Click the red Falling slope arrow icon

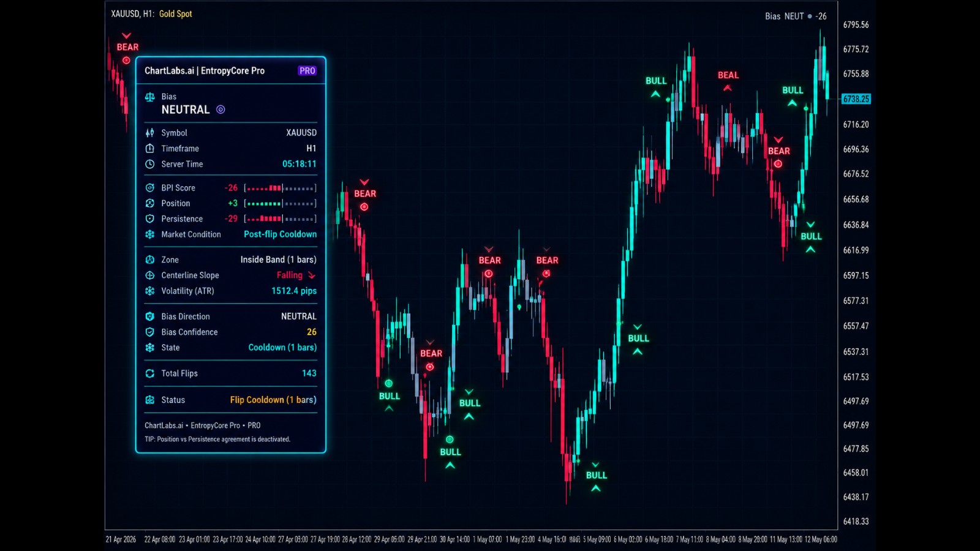point(312,275)
